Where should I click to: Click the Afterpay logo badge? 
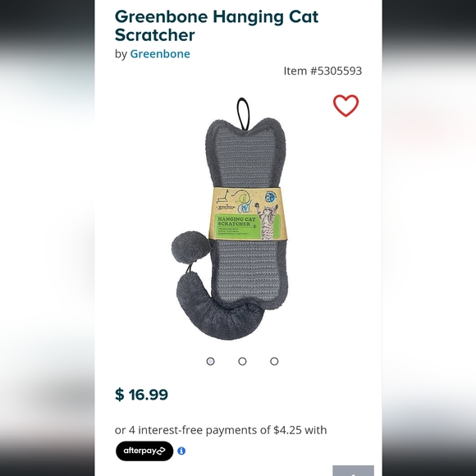point(144,451)
